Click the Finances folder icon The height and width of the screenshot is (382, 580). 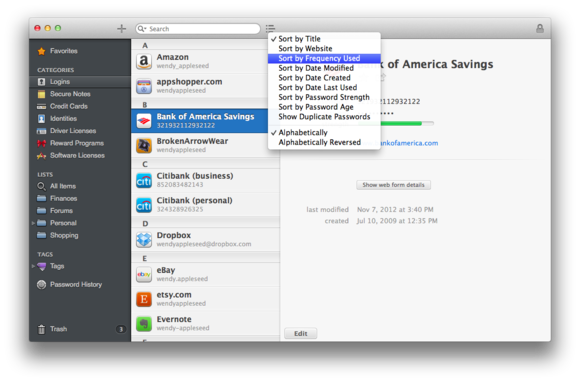(x=41, y=198)
